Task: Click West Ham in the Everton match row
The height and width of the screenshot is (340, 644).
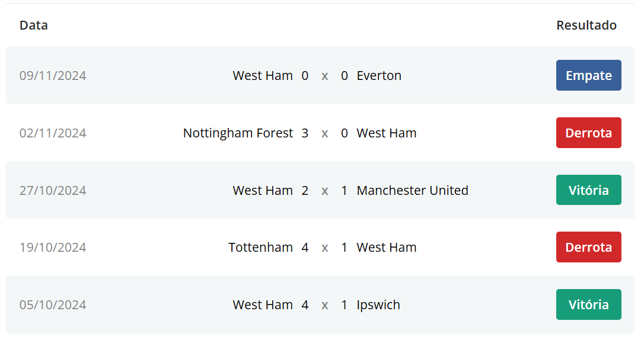Action: [x=263, y=76]
